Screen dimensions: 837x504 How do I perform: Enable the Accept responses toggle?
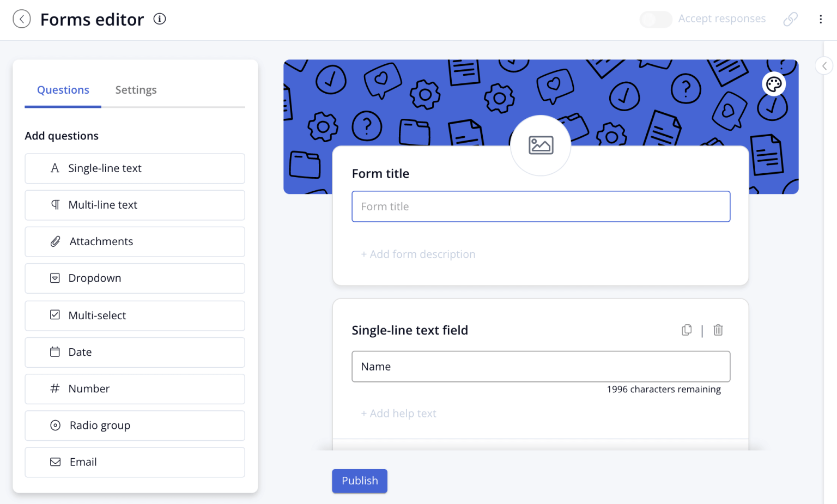(x=656, y=19)
